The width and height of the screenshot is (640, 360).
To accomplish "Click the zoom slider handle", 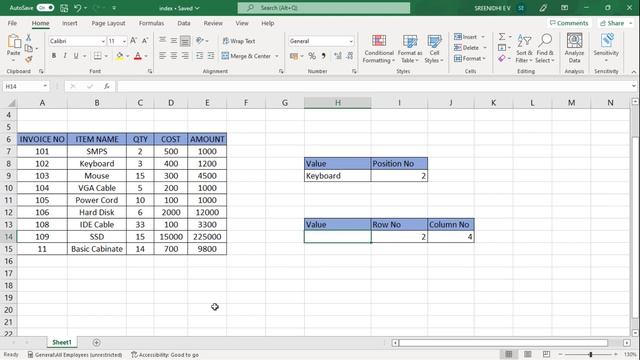I will click(590, 354).
